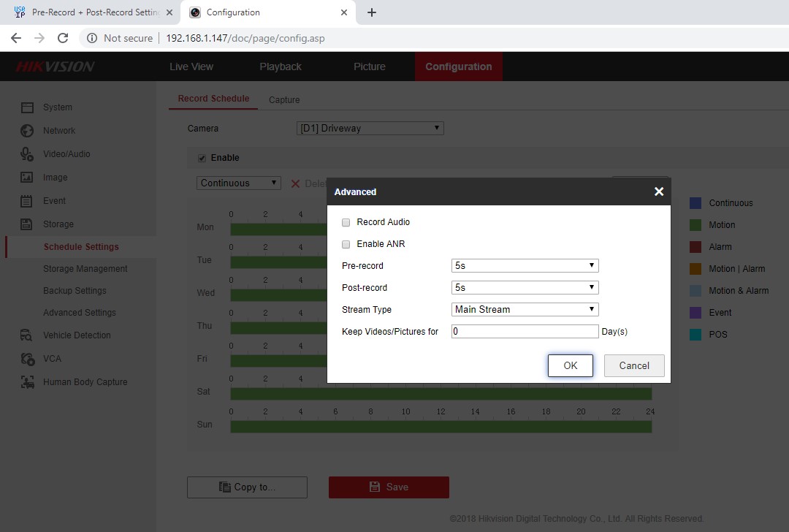Click the Image settings icon
The image size is (789, 532).
(x=27, y=178)
